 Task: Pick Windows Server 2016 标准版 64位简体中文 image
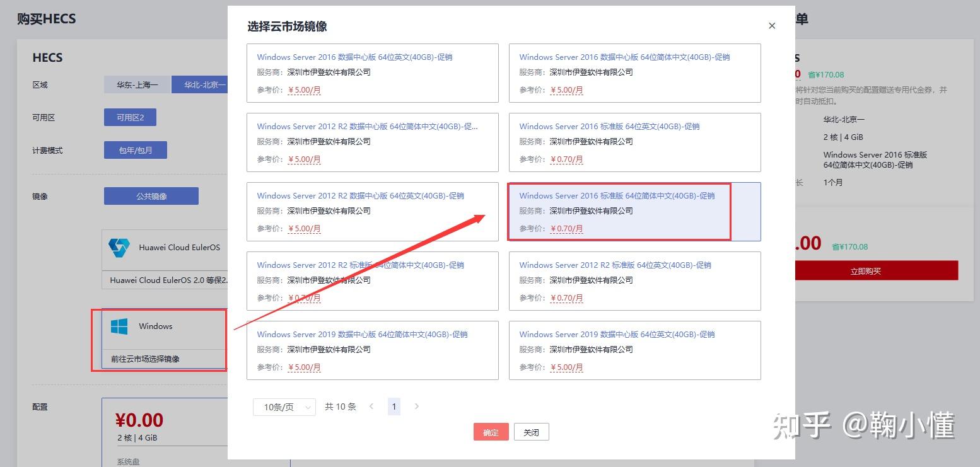click(x=635, y=212)
